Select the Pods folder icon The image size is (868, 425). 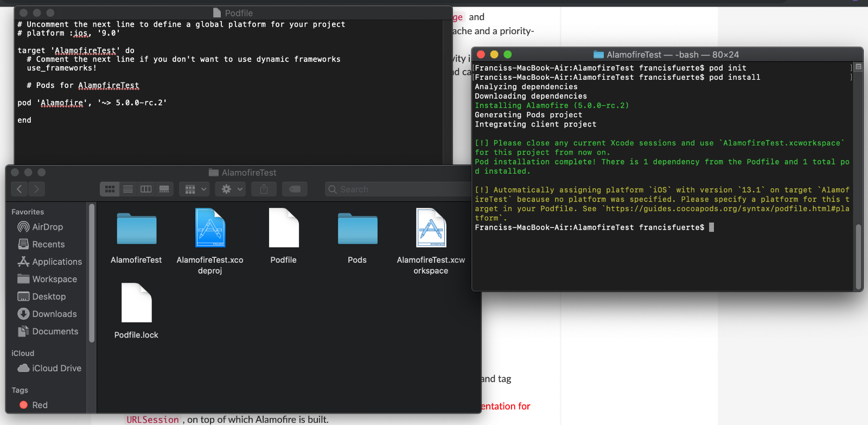pos(358,229)
